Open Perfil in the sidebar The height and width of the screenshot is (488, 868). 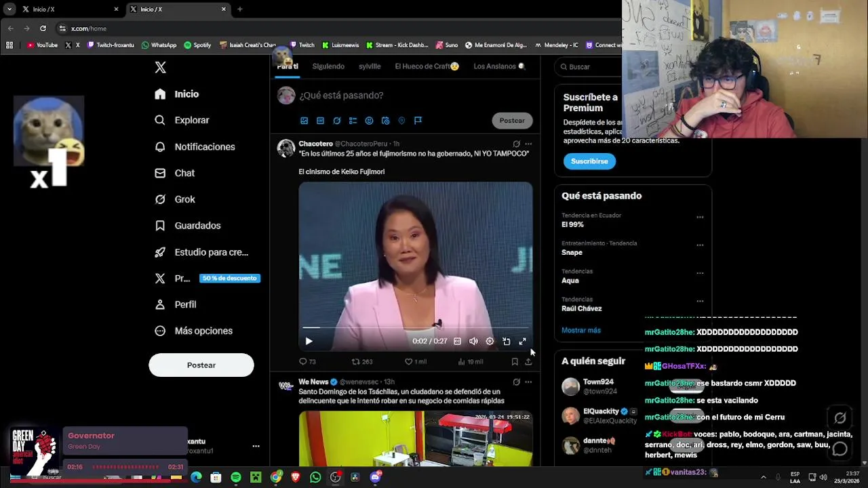[x=175, y=304]
